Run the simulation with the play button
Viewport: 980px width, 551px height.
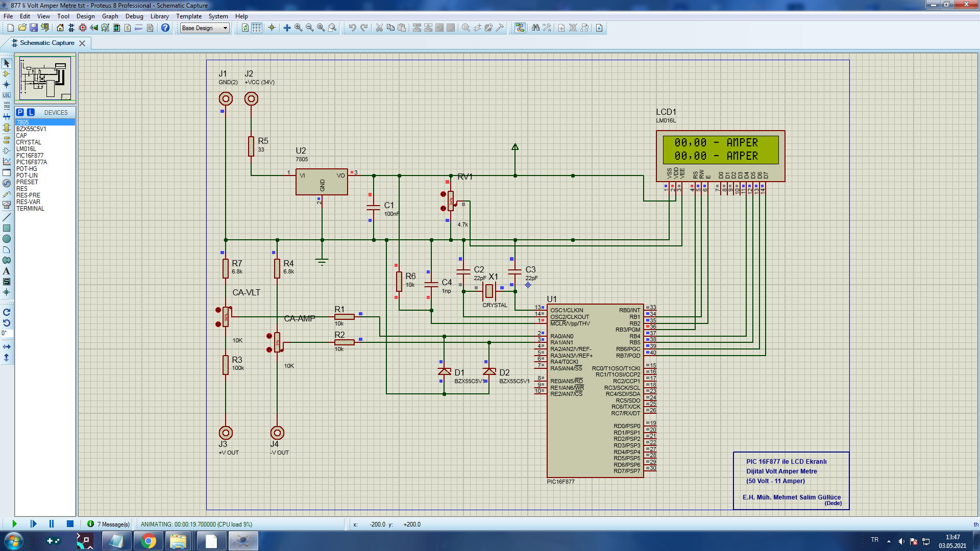coord(14,524)
